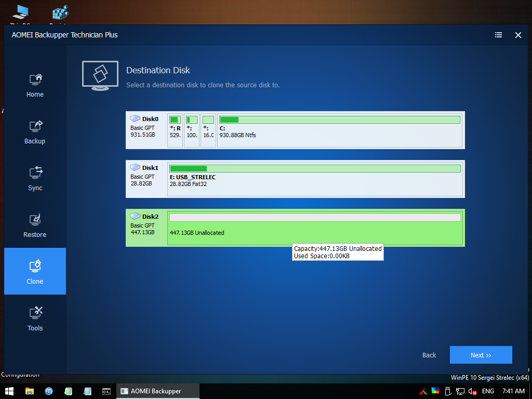Click the 'Basic GPT 28.82GB' Disk1 info

[x=142, y=180]
